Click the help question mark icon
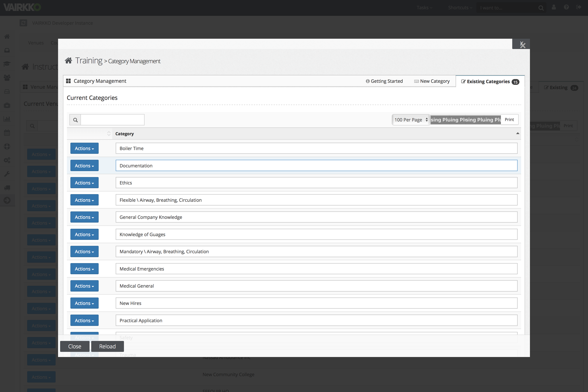 [566, 7]
